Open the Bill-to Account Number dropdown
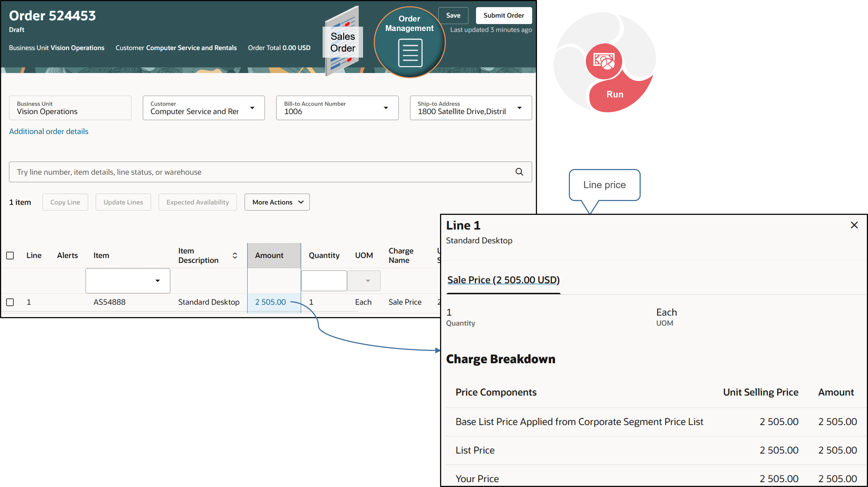 click(x=386, y=108)
